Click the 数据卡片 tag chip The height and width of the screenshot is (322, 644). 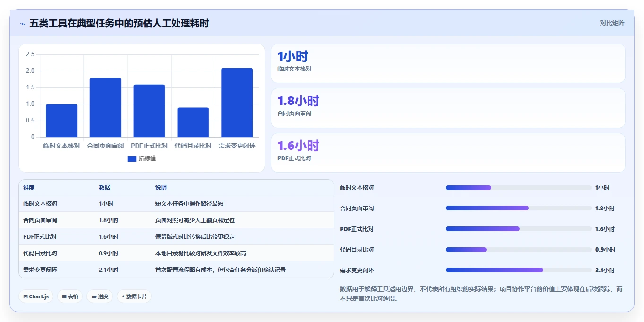click(x=134, y=296)
